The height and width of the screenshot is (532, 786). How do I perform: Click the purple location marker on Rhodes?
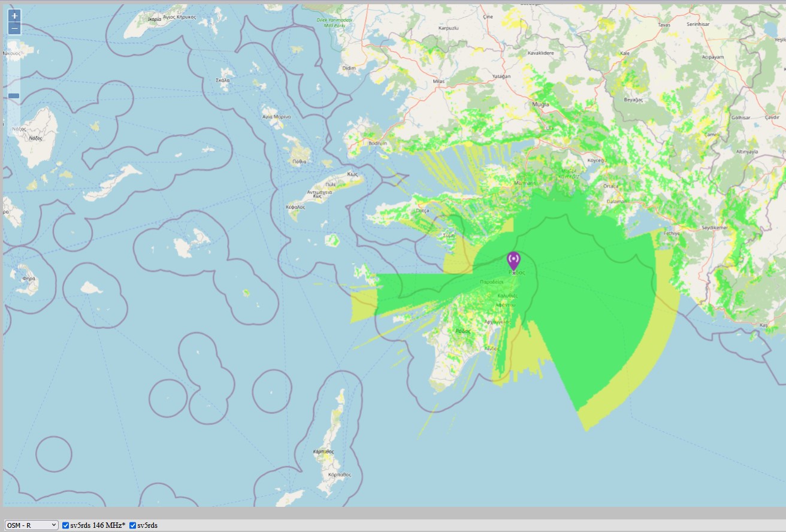pos(513,262)
